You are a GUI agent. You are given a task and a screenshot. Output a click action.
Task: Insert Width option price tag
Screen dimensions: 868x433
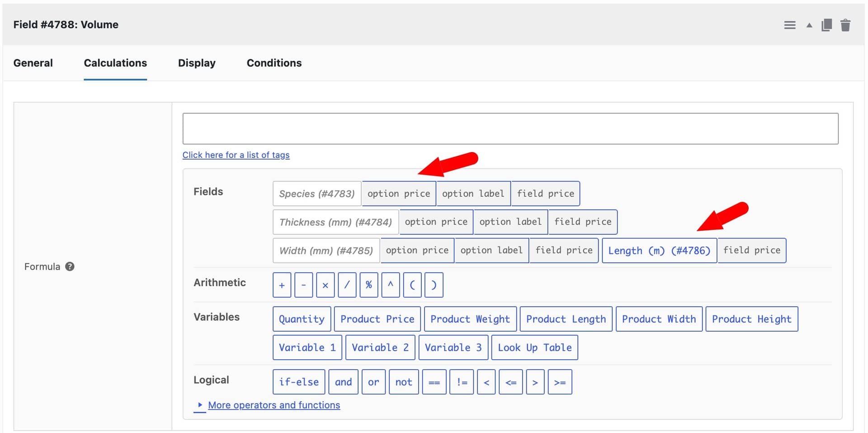pyautogui.click(x=417, y=250)
